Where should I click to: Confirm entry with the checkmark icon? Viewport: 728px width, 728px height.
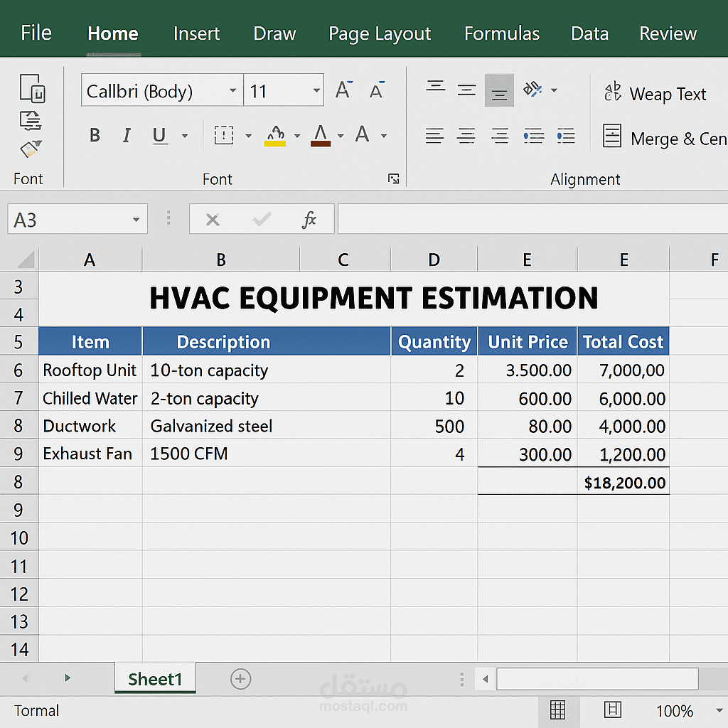pyautogui.click(x=262, y=219)
